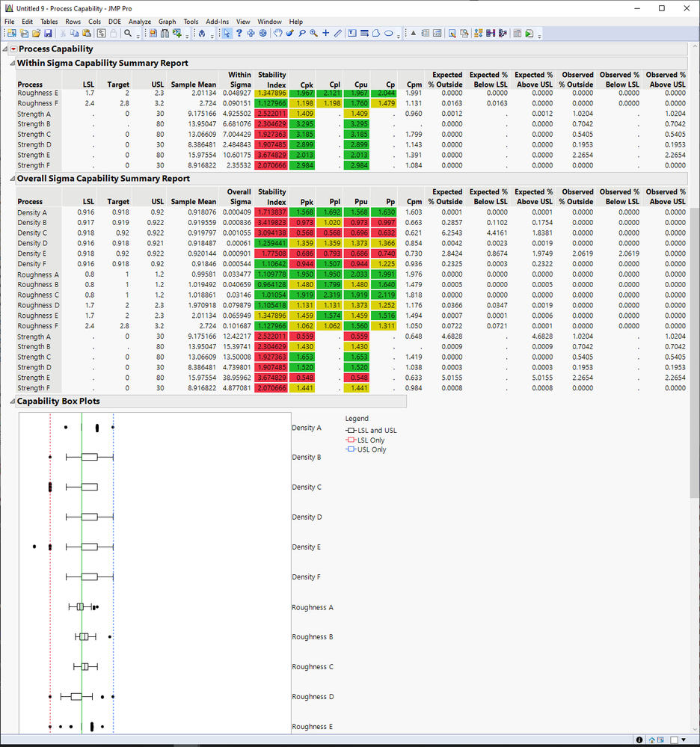Open a file using the Open toolbar icon

point(37,34)
